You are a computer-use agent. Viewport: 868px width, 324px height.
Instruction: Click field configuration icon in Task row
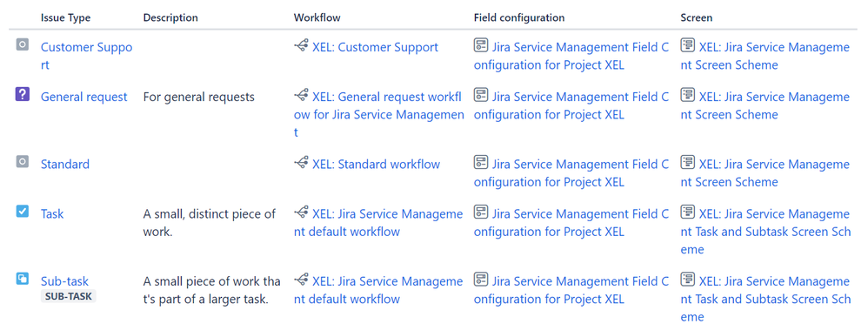[480, 212]
